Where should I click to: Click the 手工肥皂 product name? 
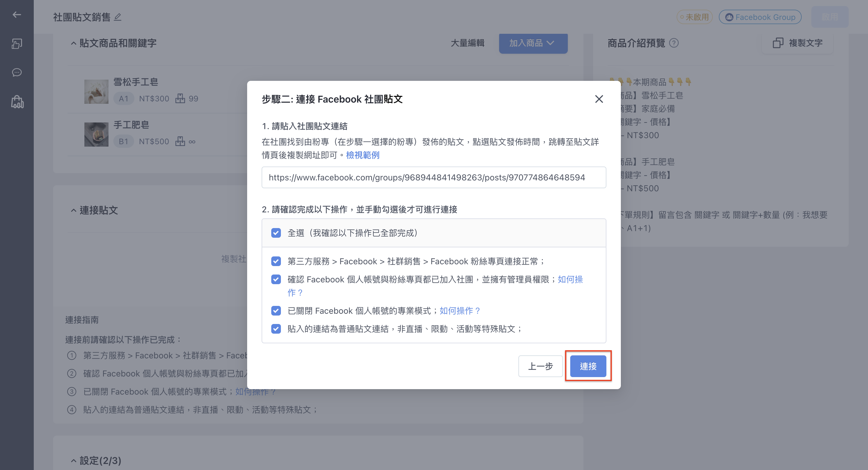point(131,125)
